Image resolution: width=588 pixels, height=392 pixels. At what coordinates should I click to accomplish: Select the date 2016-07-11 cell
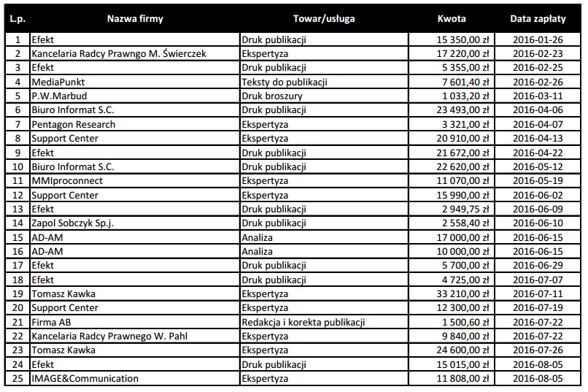[x=539, y=294]
